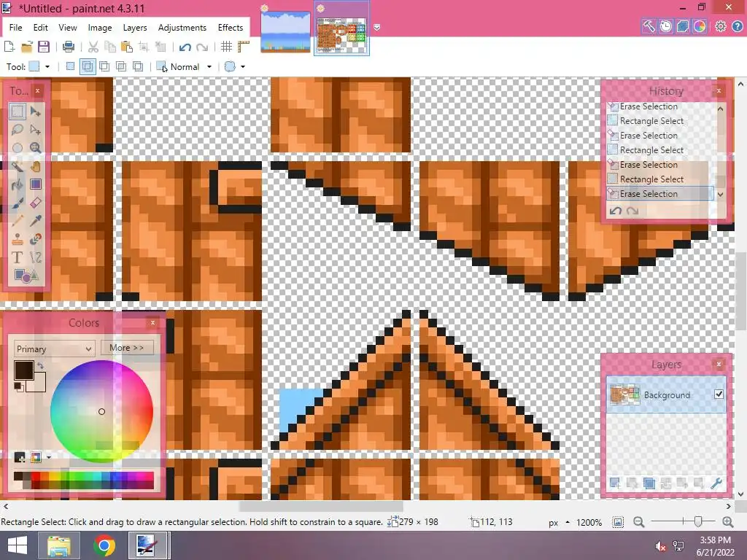Screen dimensions: 747x560
Task: Open the Image menu
Action: point(99,28)
